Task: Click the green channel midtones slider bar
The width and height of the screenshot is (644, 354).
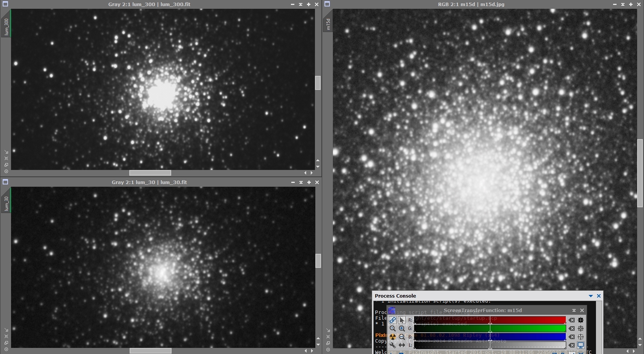Action: tap(490, 328)
